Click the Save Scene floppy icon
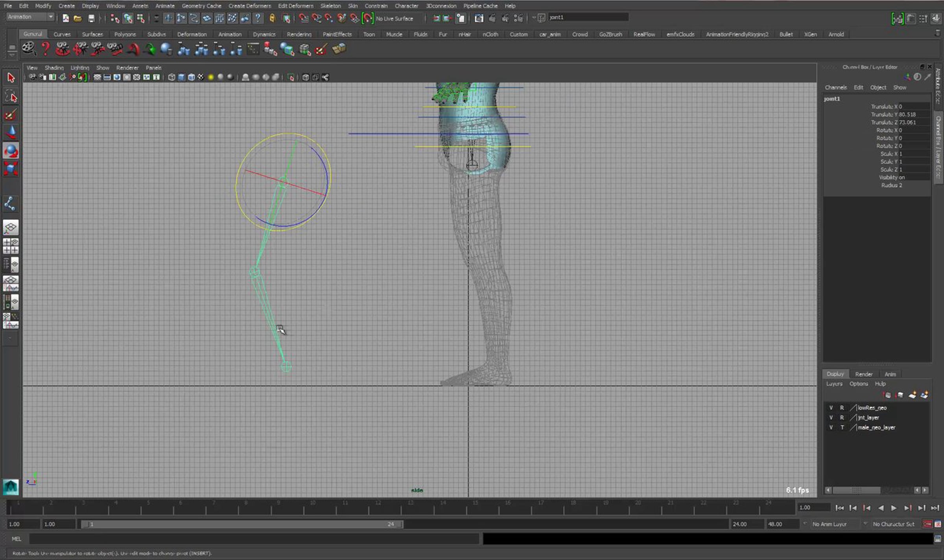This screenshot has width=944, height=560. (91, 18)
